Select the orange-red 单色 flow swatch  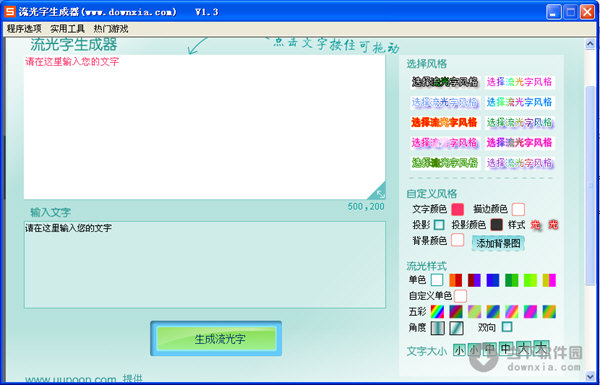[455, 280]
